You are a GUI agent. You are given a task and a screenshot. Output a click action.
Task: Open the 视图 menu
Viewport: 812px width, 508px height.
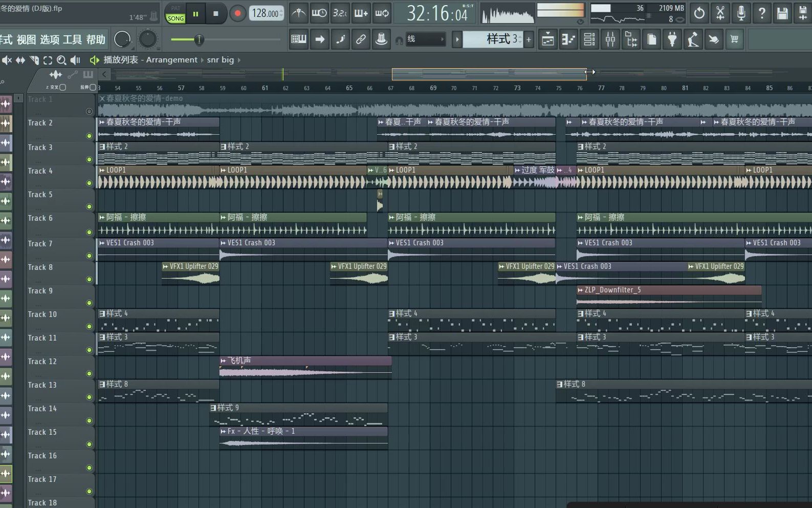[x=26, y=39]
